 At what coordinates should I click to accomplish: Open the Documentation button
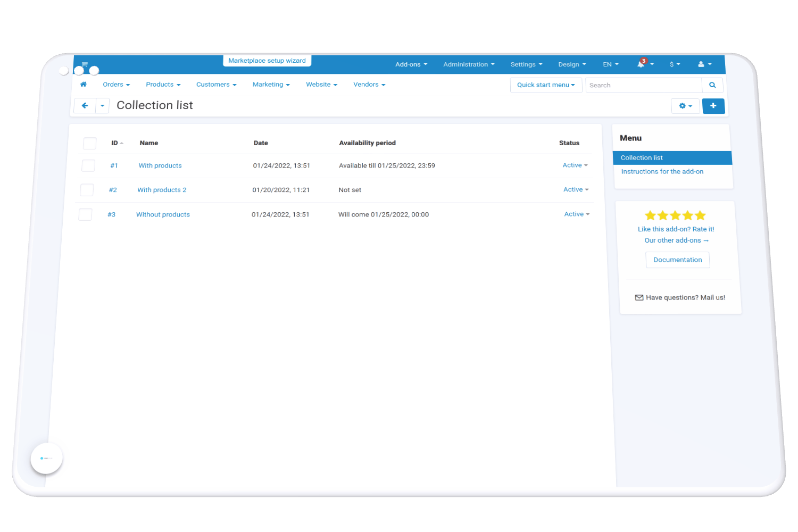click(678, 260)
